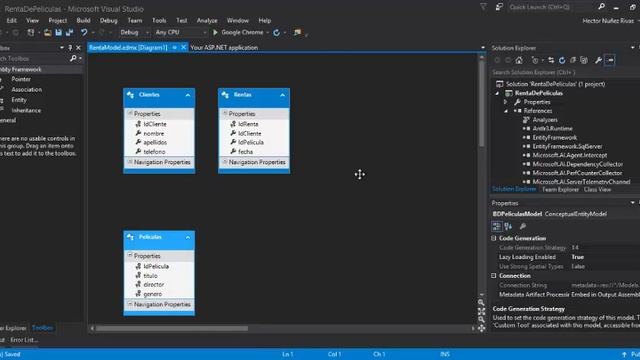Click the diagram vertical scrollbar thumb
Image resolution: width=640 pixels, height=360 pixels.
point(482,104)
